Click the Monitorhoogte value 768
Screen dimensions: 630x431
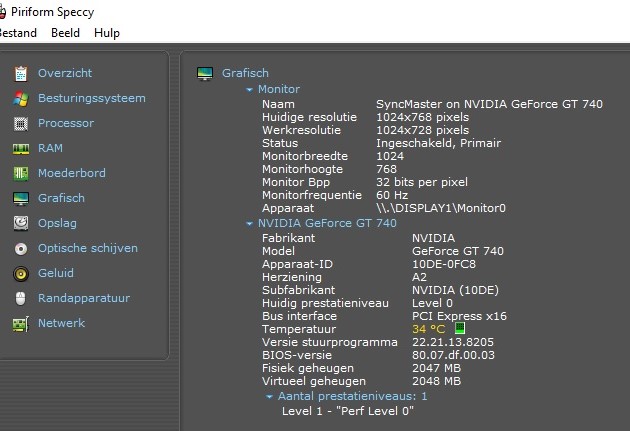[x=386, y=169]
